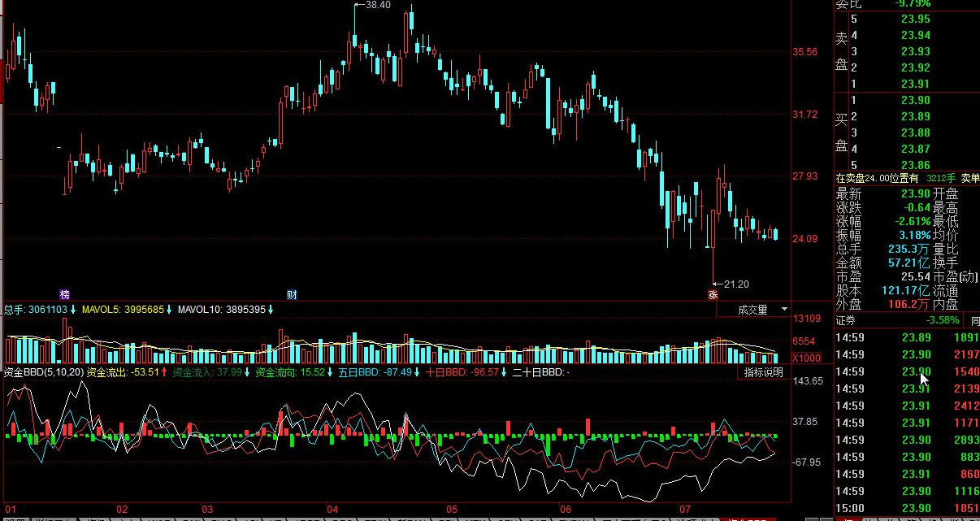The image size is (980, 521).
Task: Click the 外盘 value 106.2万
Action: click(909, 305)
